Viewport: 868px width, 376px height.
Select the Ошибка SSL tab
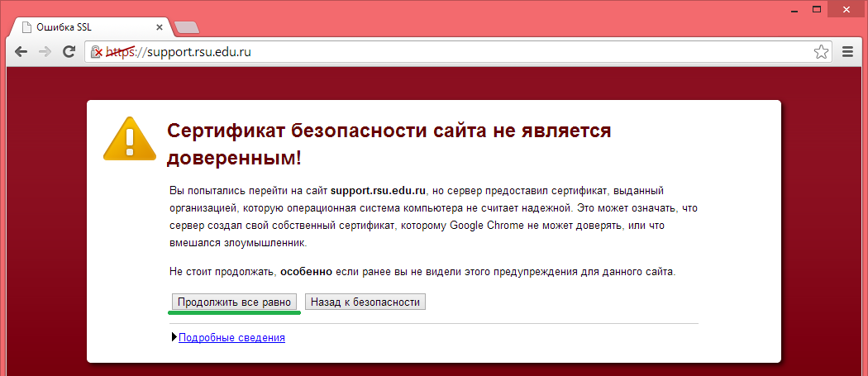click(91, 26)
